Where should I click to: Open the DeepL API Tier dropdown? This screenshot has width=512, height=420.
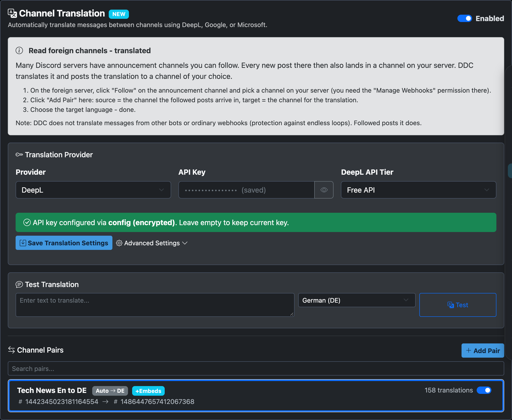click(x=418, y=190)
